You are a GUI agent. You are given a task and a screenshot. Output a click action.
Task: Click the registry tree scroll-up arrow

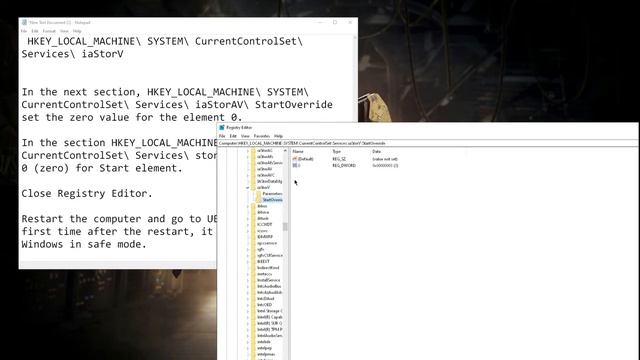285,151
